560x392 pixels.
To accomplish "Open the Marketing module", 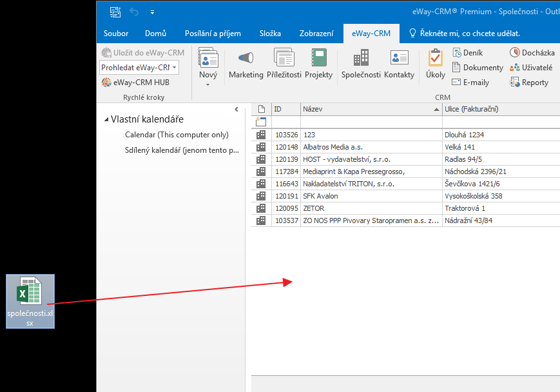I will tap(246, 64).
